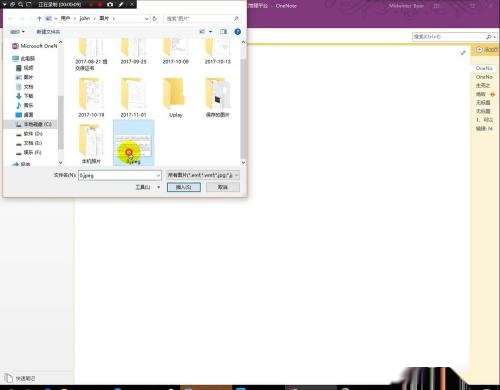Select 图片 in navigation pane

(x=25, y=77)
